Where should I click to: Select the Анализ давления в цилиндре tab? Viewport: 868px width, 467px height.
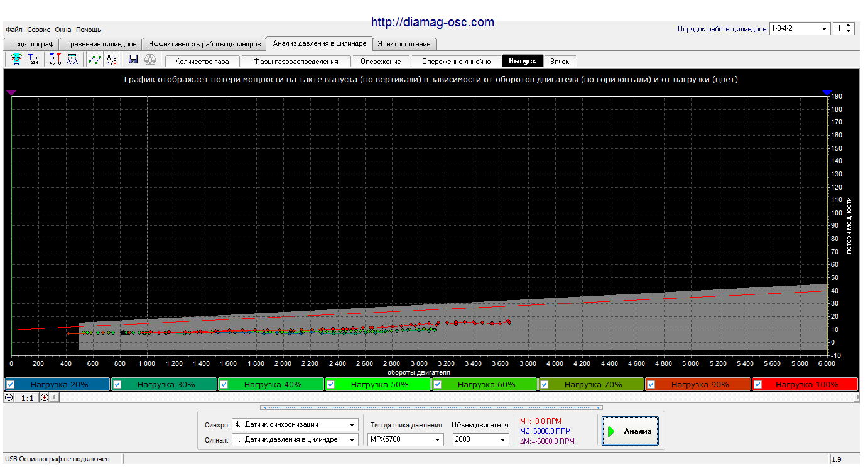click(x=320, y=43)
